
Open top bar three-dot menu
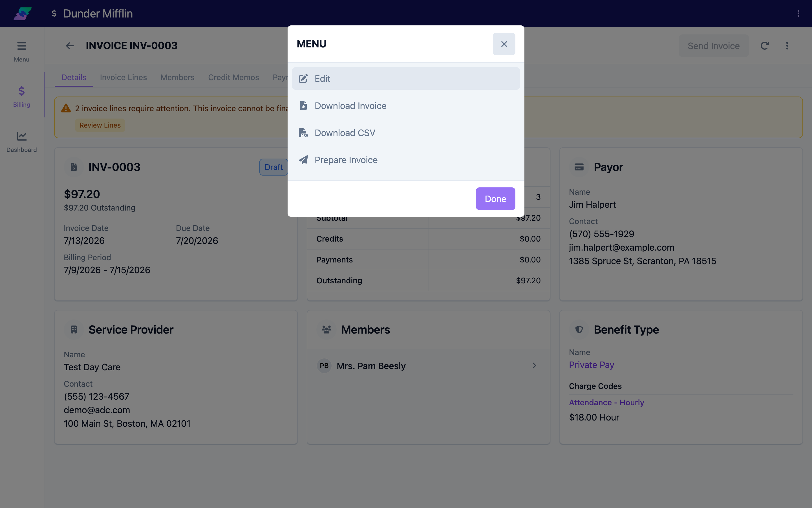[798, 14]
